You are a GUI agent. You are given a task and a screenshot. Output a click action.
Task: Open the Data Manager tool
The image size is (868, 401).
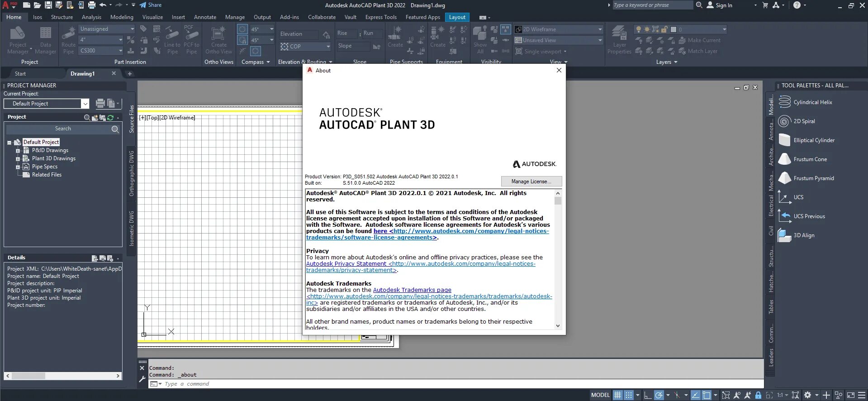point(46,40)
